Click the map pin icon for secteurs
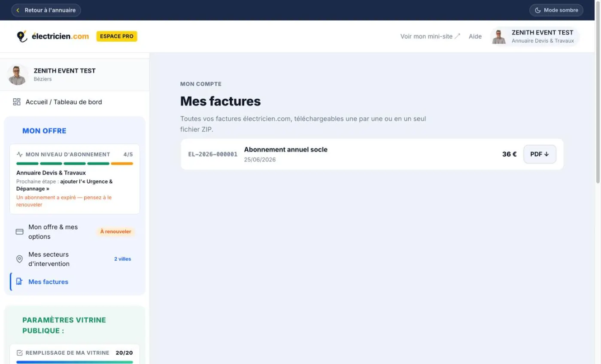Image resolution: width=601 pixels, height=364 pixels. tap(19, 259)
